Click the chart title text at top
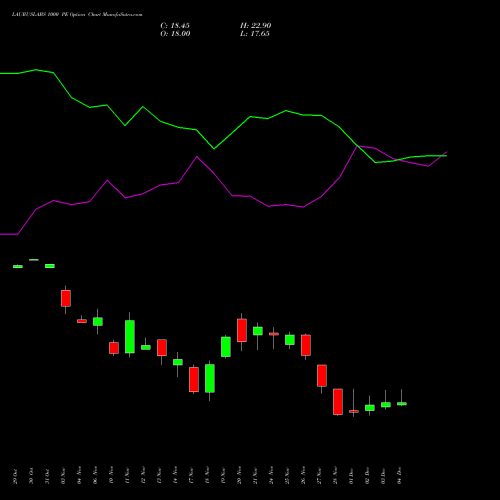 (x=77, y=15)
